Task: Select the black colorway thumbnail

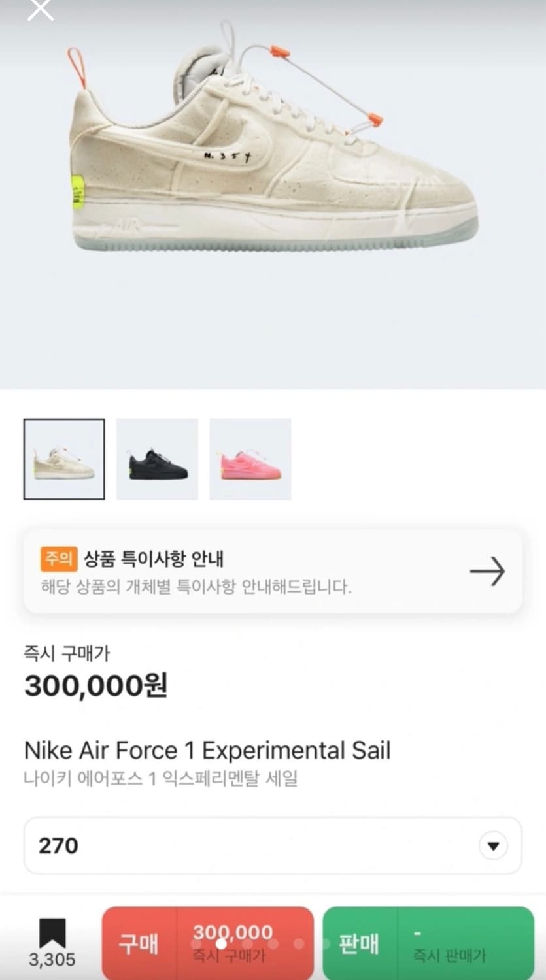Action: pyautogui.click(x=157, y=459)
